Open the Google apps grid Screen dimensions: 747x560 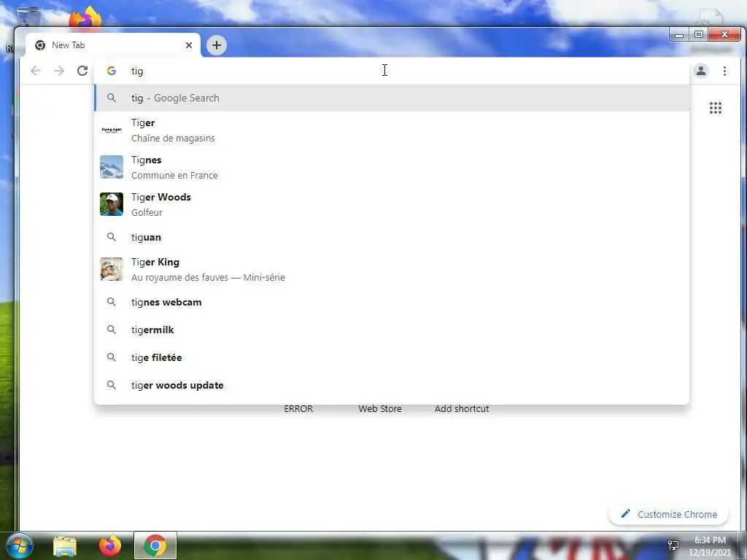pos(715,108)
